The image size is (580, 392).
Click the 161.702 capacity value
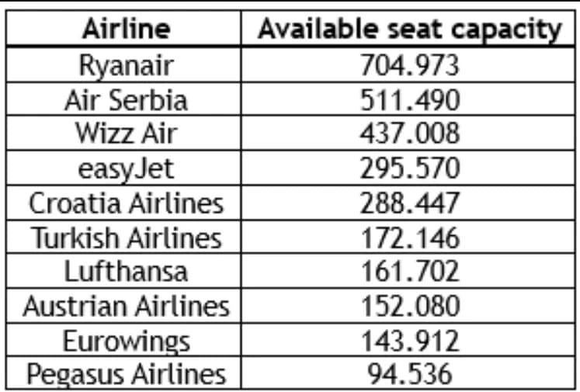pos(410,272)
